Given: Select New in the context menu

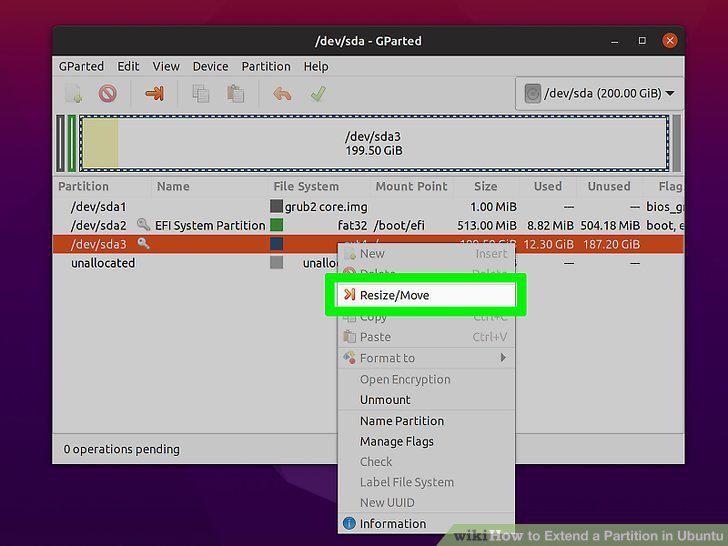Looking at the screenshot, I should tap(426, 254).
